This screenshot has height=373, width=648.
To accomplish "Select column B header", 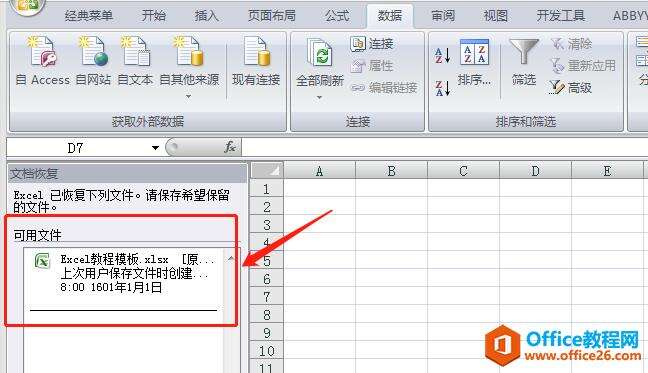I will pos(391,171).
